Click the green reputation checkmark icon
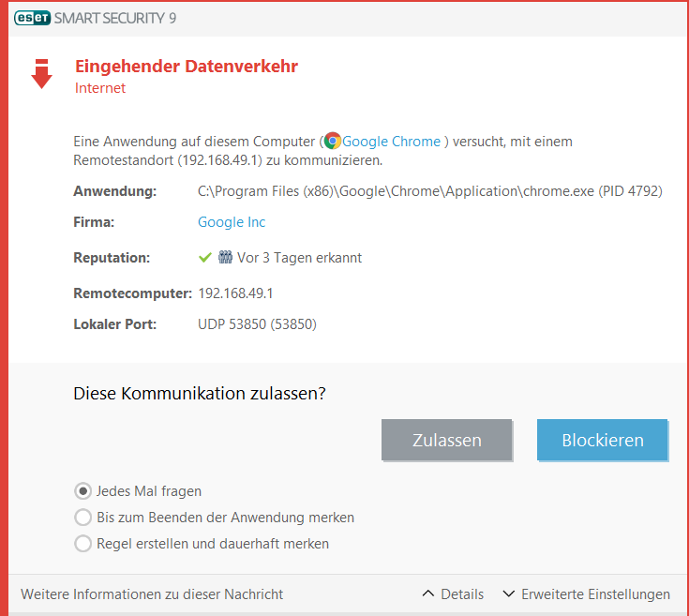The image size is (689, 616). (x=205, y=258)
